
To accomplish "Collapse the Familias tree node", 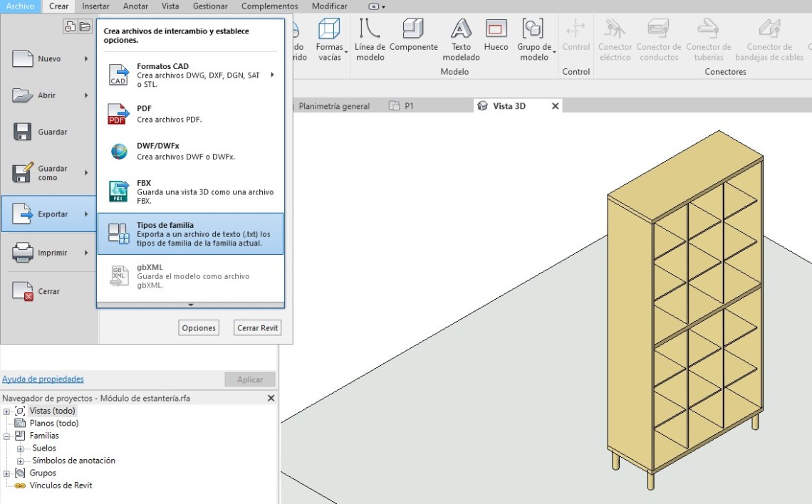I will (6, 436).
